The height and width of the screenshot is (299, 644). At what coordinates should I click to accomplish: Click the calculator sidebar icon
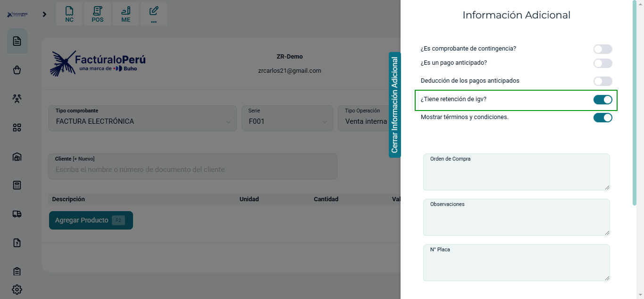pyautogui.click(x=17, y=185)
